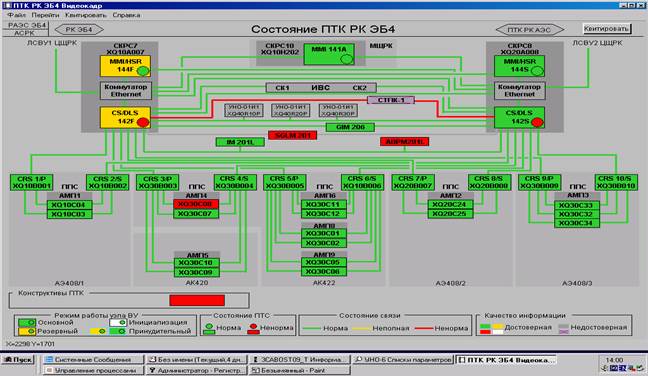This screenshot has height=376, width=648.
Task: Open the Квитировать menu in menu bar
Action: (x=86, y=15)
